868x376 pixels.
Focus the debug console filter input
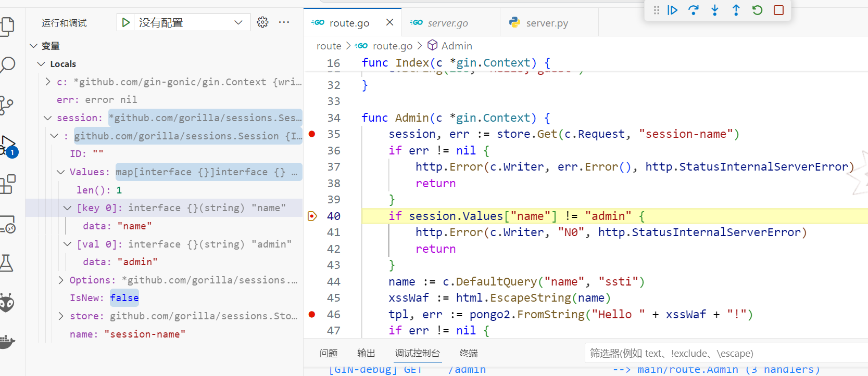(724, 354)
